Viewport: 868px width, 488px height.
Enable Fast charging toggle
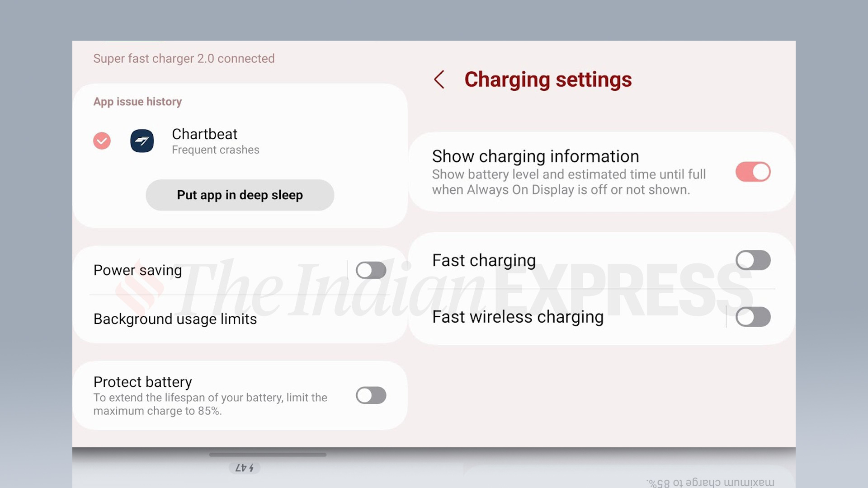click(x=752, y=260)
